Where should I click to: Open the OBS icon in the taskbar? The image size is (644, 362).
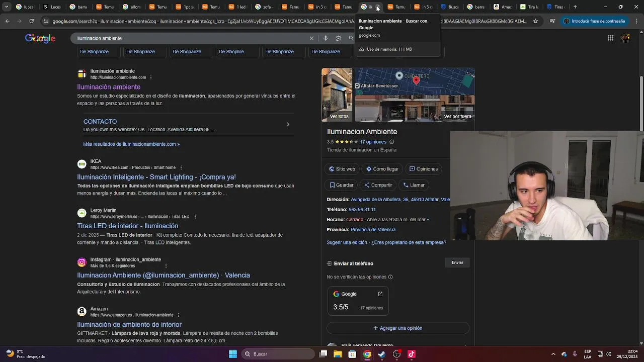(397, 354)
